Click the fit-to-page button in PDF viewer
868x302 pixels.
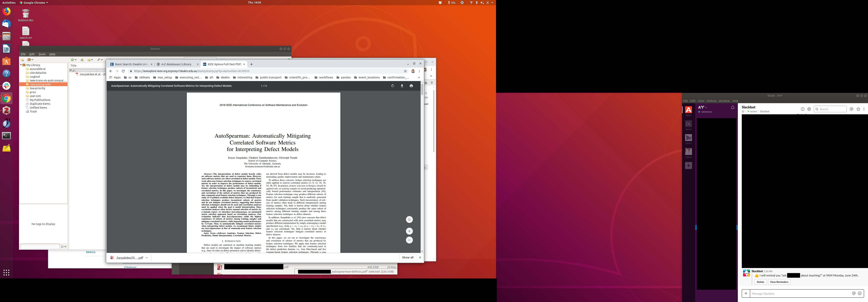(x=409, y=220)
